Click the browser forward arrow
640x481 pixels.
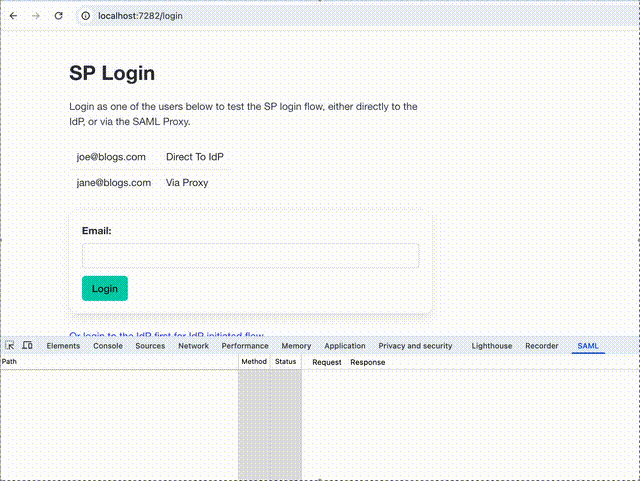[x=36, y=16]
